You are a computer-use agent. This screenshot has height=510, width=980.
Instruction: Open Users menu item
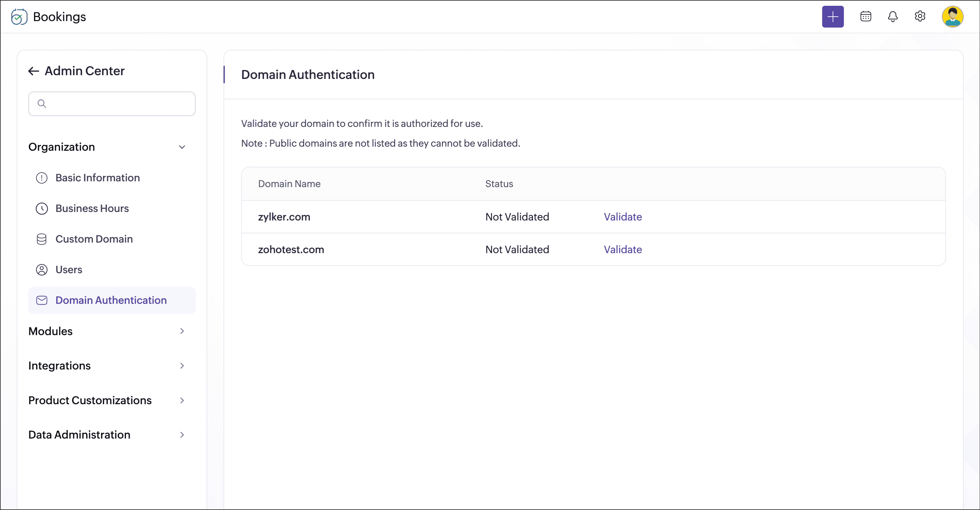click(111, 270)
